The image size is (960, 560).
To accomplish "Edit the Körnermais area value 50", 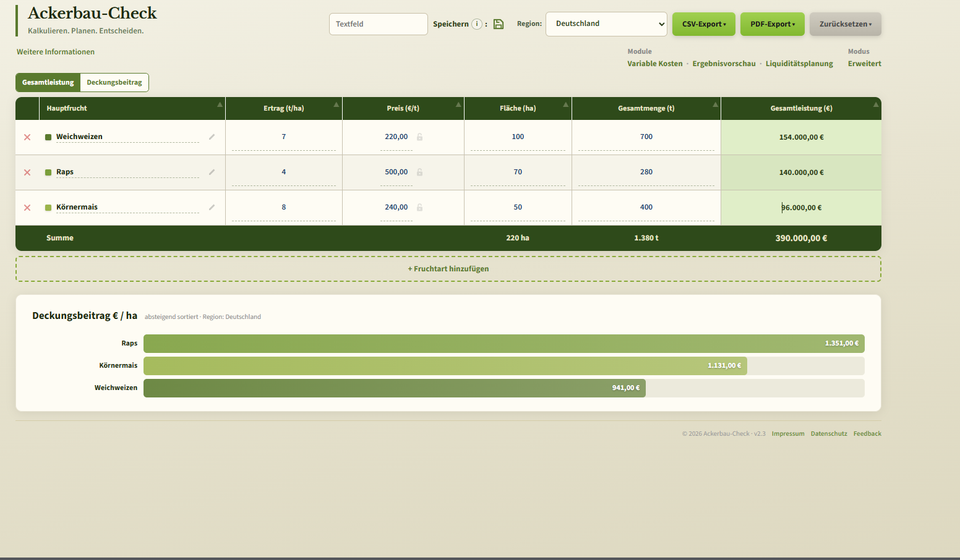I will click(x=518, y=208).
